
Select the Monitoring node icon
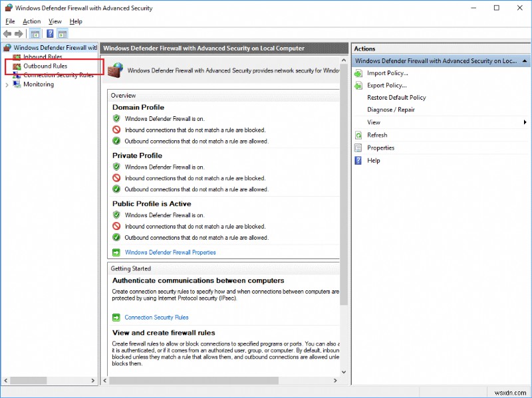pyautogui.click(x=15, y=84)
